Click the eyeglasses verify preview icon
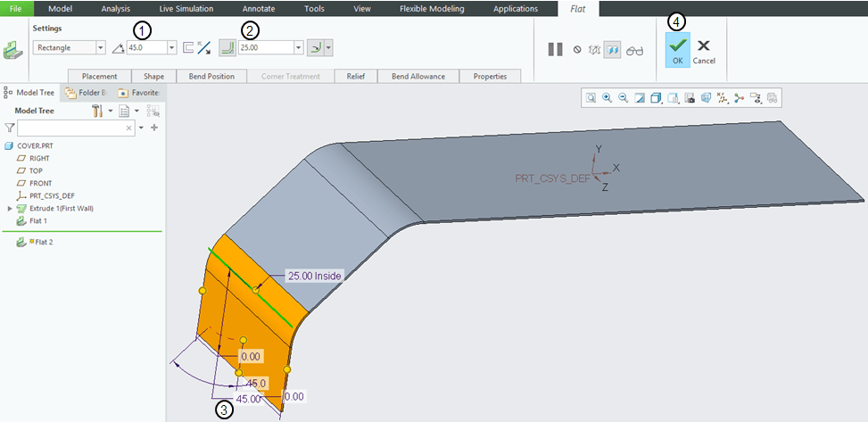868x422 pixels. 634,50
